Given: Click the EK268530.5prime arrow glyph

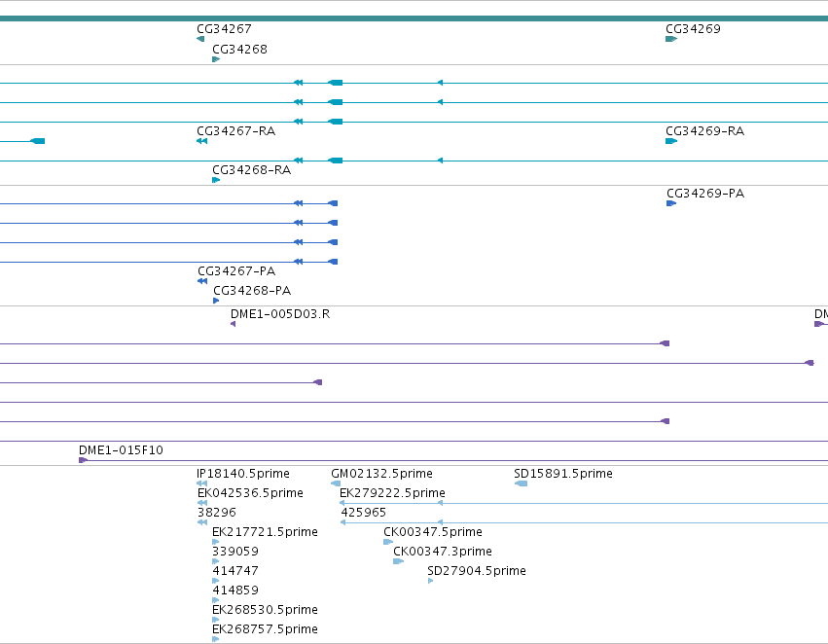Looking at the screenshot, I should pyautogui.click(x=215, y=621).
